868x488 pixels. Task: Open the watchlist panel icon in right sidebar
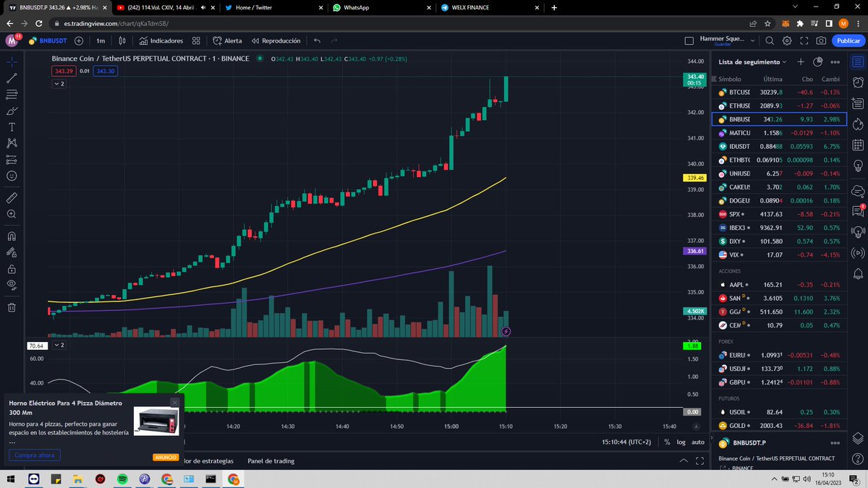pos(858,62)
